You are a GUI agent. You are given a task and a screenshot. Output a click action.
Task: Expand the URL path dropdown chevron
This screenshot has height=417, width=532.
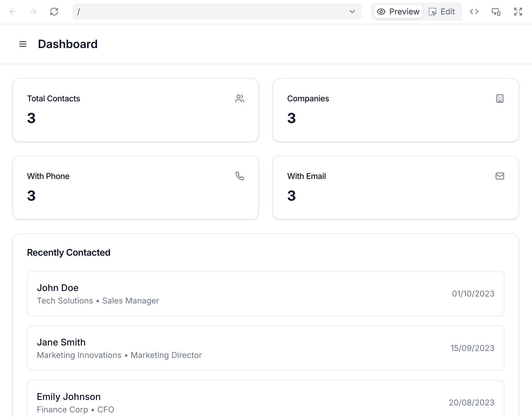(352, 12)
